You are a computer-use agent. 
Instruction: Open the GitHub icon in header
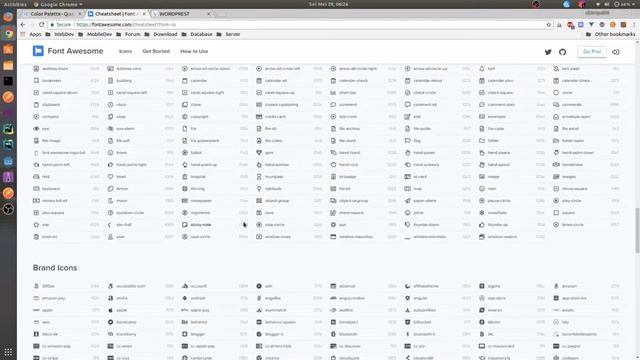[562, 52]
